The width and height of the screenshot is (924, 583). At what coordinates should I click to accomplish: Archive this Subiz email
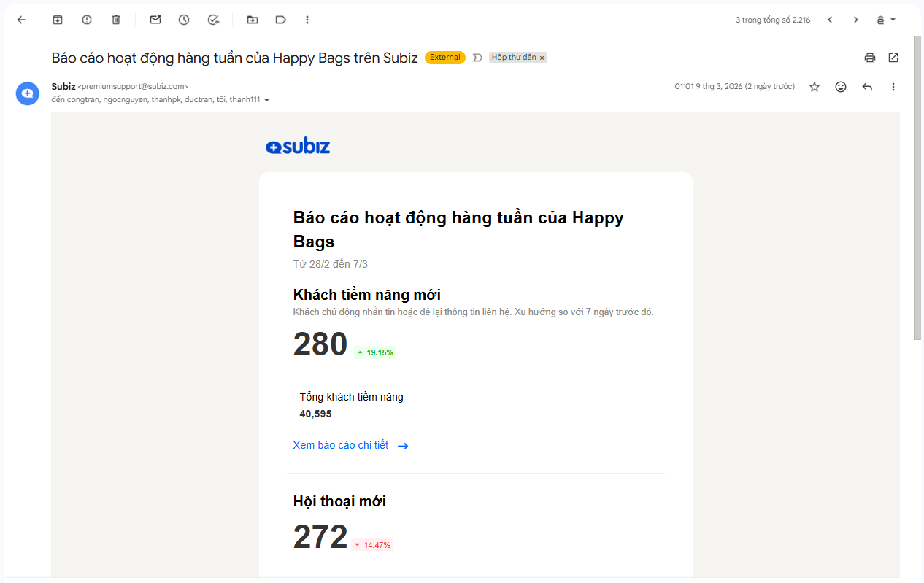pos(58,20)
